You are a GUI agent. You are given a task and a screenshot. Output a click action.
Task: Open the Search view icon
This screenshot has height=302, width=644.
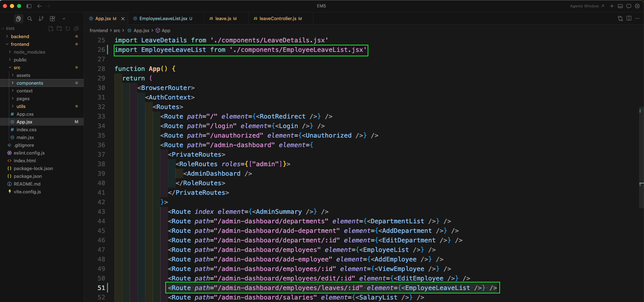[30, 19]
